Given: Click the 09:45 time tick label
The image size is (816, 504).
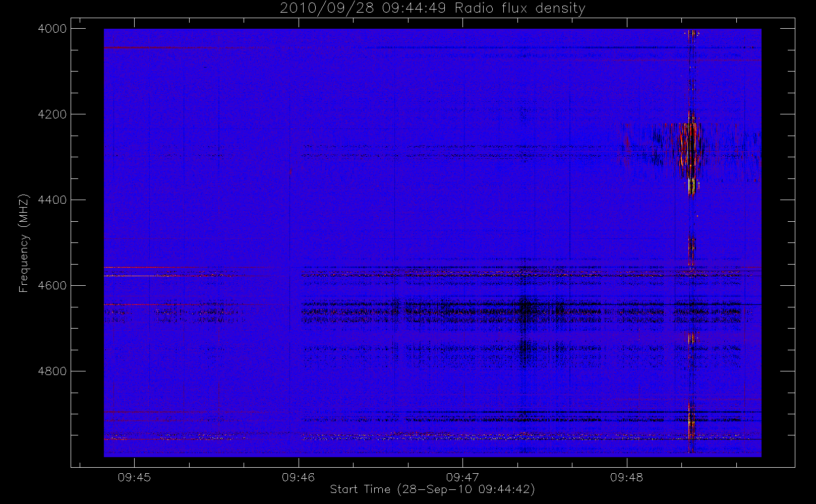Looking at the screenshot, I should (x=134, y=477).
